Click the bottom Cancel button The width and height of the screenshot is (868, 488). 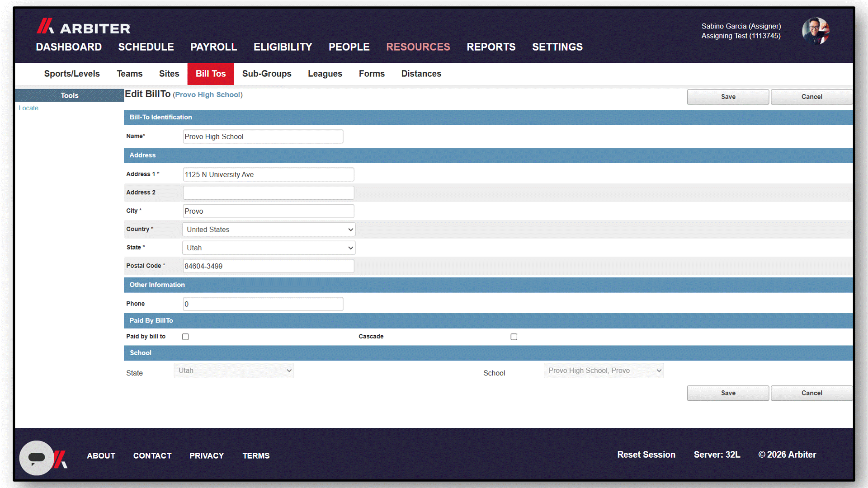811,393
